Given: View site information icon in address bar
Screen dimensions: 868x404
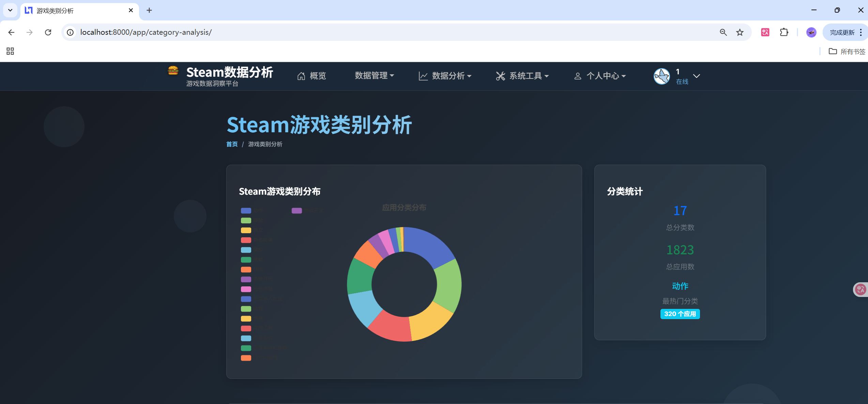Looking at the screenshot, I should (70, 32).
